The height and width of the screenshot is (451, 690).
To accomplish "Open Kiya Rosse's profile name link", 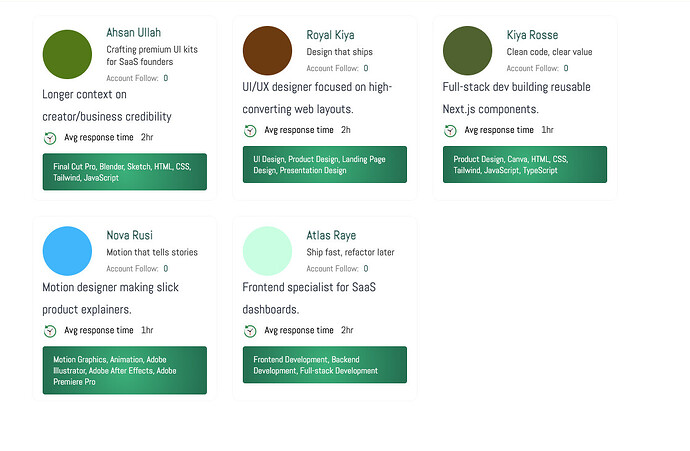I will click(x=532, y=35).
